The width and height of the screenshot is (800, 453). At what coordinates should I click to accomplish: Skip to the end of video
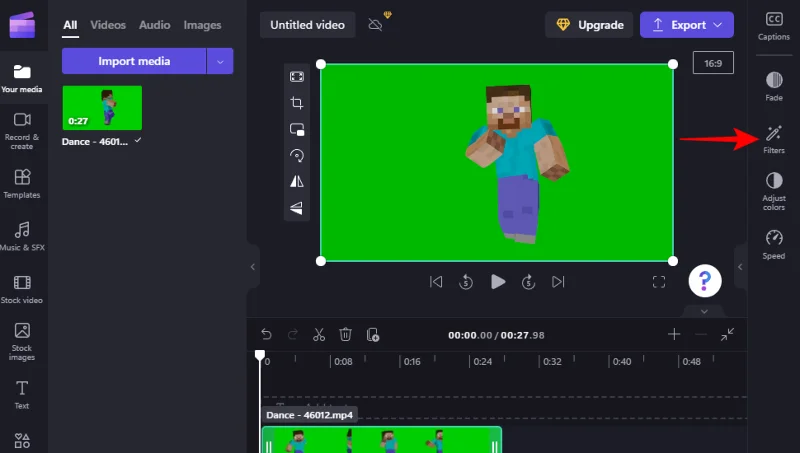click(x=558, y=282)
